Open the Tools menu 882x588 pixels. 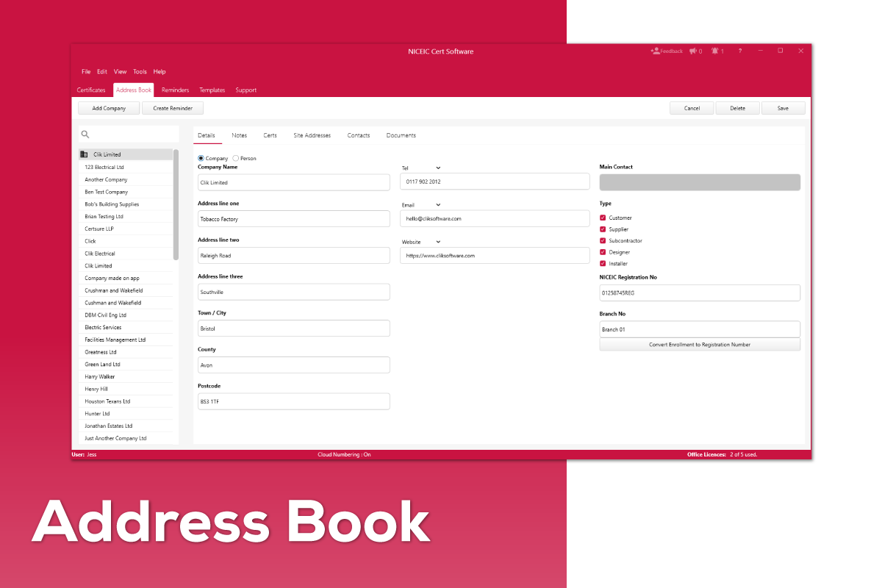point(140,72)
